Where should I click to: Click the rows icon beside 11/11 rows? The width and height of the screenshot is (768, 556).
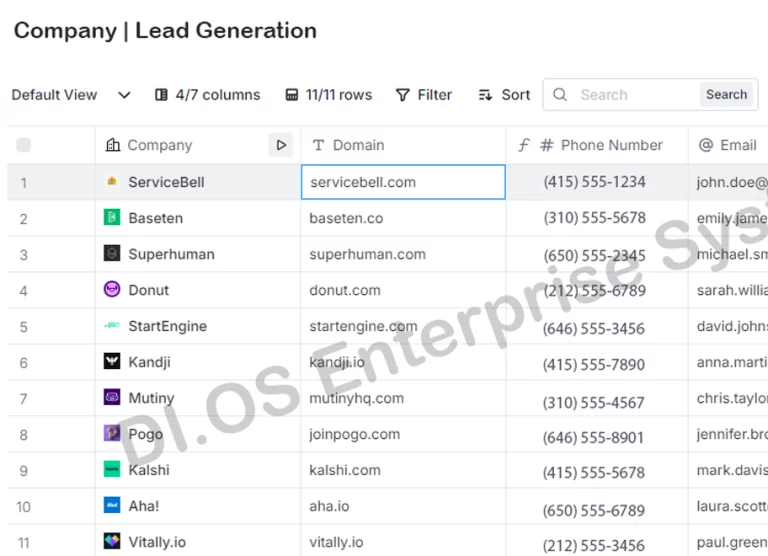(x=291, y=95)
